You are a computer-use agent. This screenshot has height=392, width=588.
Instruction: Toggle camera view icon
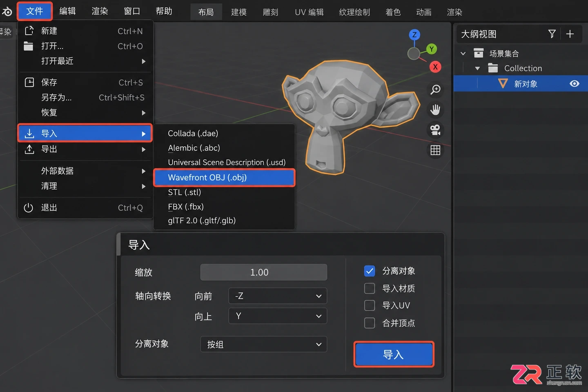(436, 130)
